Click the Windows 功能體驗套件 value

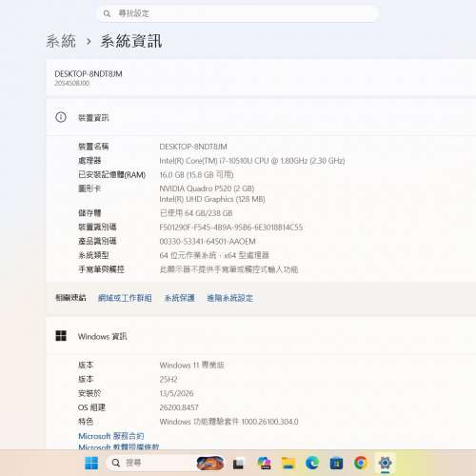tap(228, 422)
